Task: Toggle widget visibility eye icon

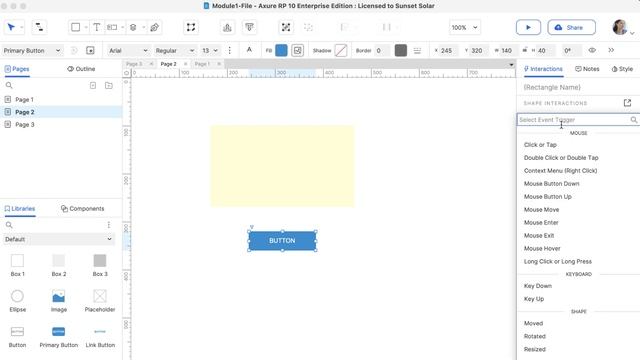Action: tap(592, 50)
